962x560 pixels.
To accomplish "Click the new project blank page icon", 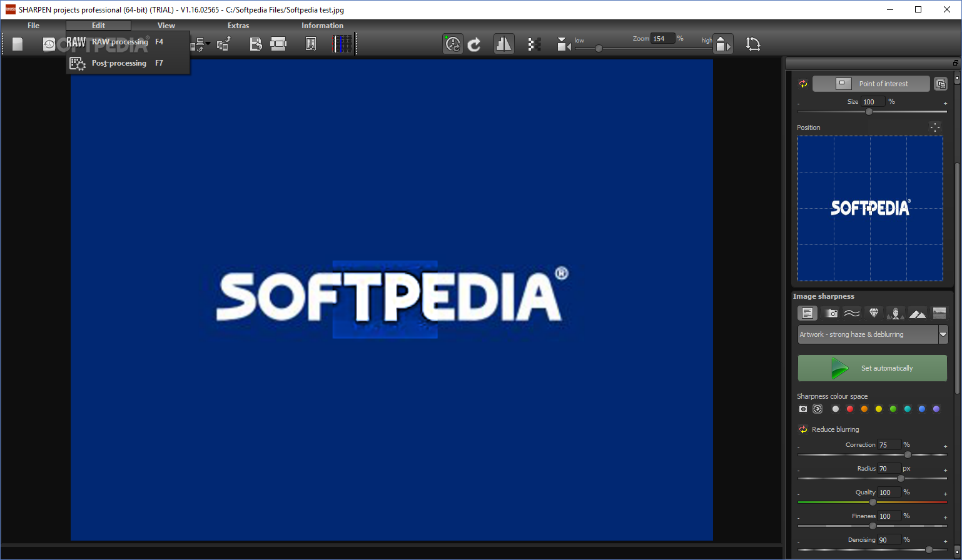I will click(x=18, y=44).
